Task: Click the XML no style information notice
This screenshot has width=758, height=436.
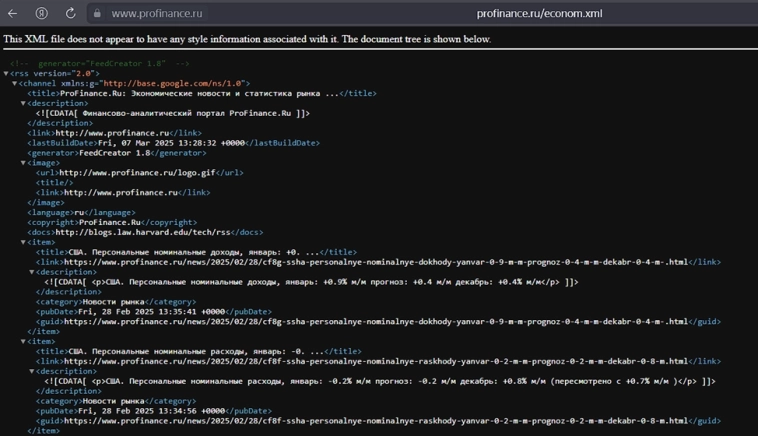Action: 247,39
